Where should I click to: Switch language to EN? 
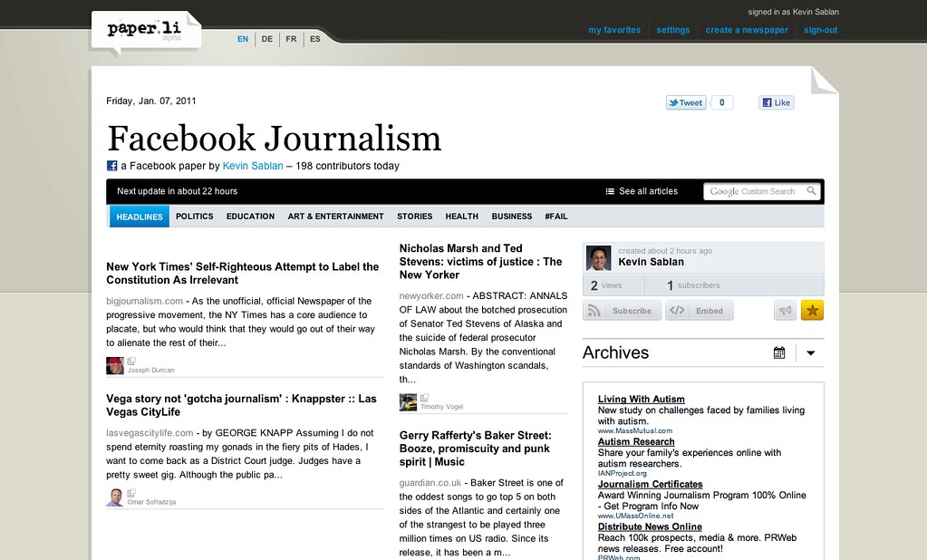[x=243, y=39]
